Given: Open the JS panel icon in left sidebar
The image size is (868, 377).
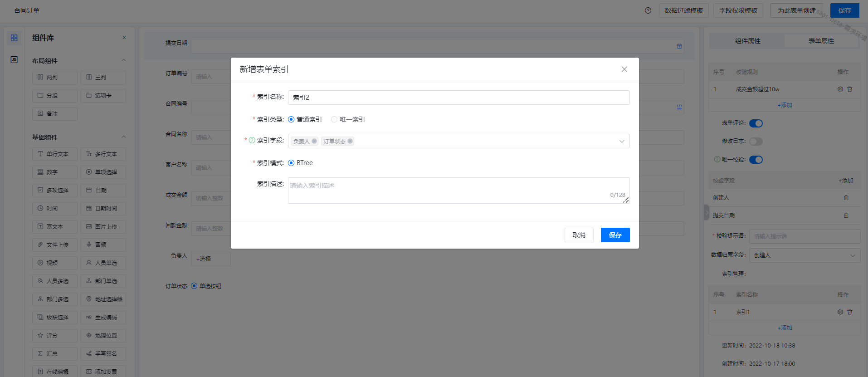Looking at the screenshot, I should click(14, 59).
